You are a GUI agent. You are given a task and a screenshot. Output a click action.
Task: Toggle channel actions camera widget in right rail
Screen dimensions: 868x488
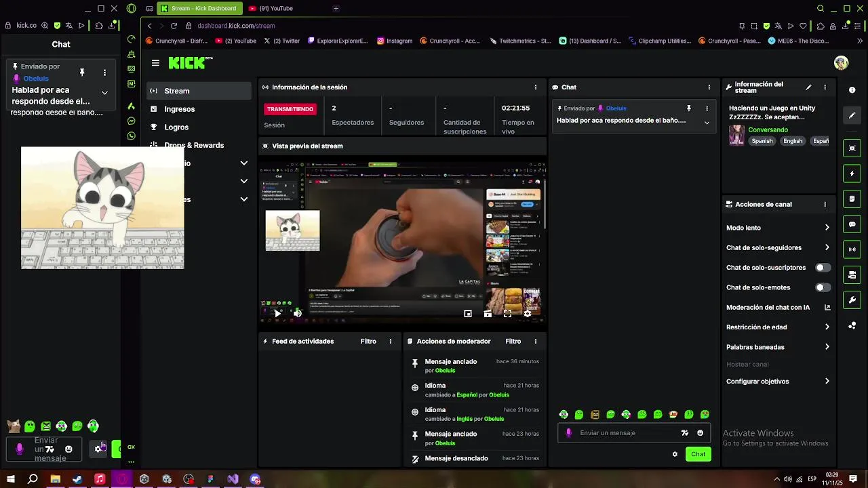click(852, 274)
